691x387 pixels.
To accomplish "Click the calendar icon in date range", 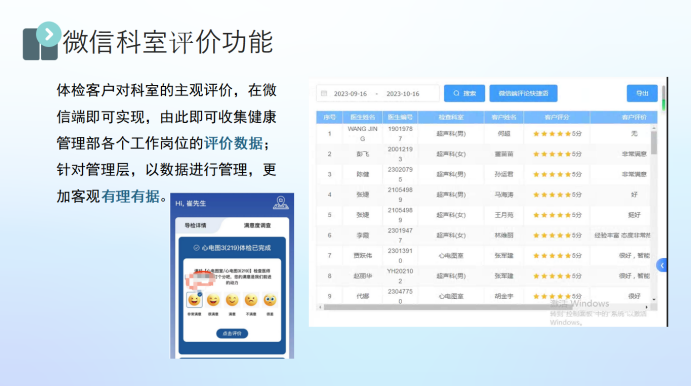I will click(x=324, y=93).
